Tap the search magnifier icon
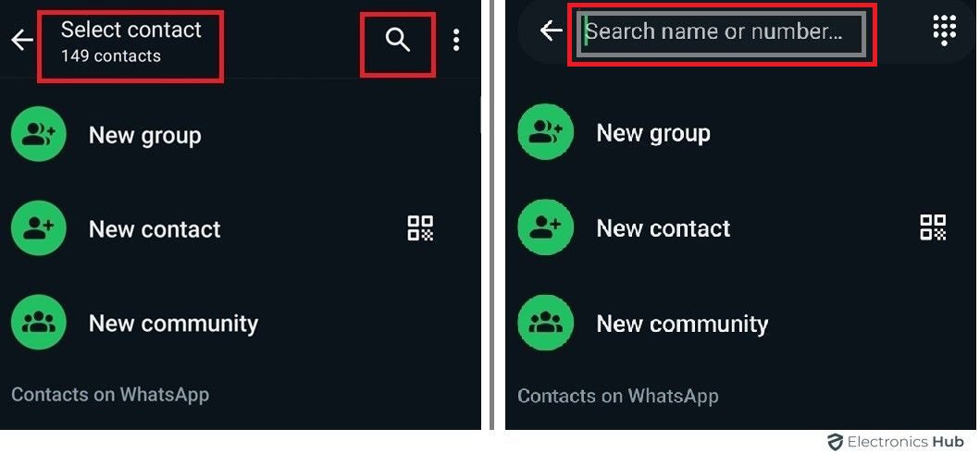This screenshot has height=453, width=980. click(398, 41)
